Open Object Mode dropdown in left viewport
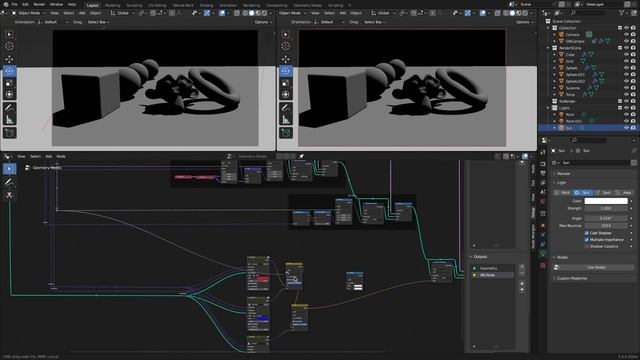The image size is (640, 360). coord(28,13)
